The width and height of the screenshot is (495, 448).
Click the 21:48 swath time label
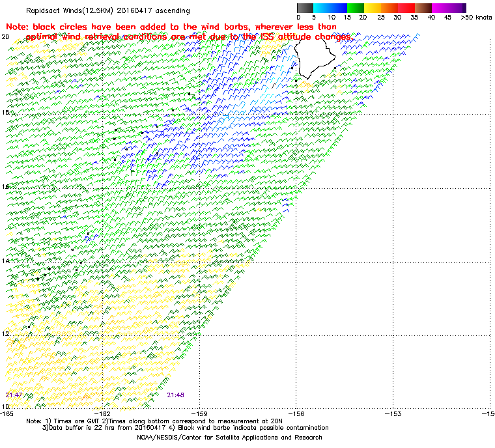click(x=175, y=395)
